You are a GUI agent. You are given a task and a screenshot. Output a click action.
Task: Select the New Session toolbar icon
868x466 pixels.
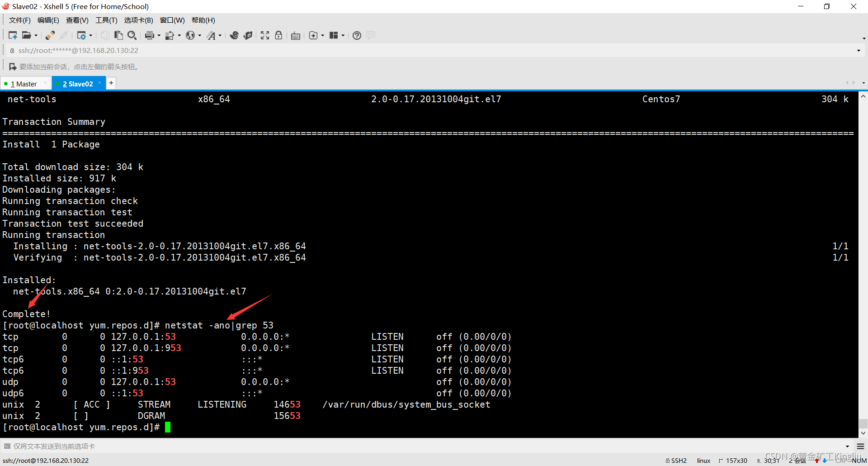click(13, 35)
